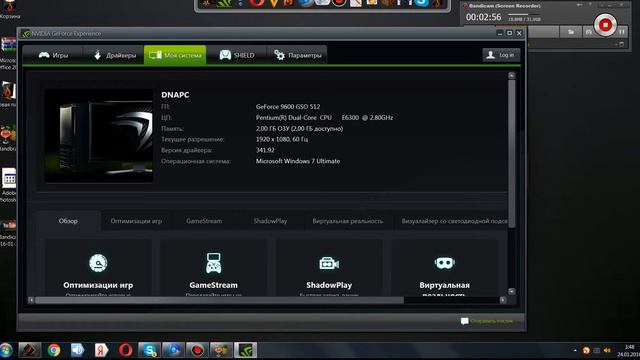Click the Pentium Dual-Core E6300 CPU value
This screenshot has height=360, width=640.
(x=324, y=118)
